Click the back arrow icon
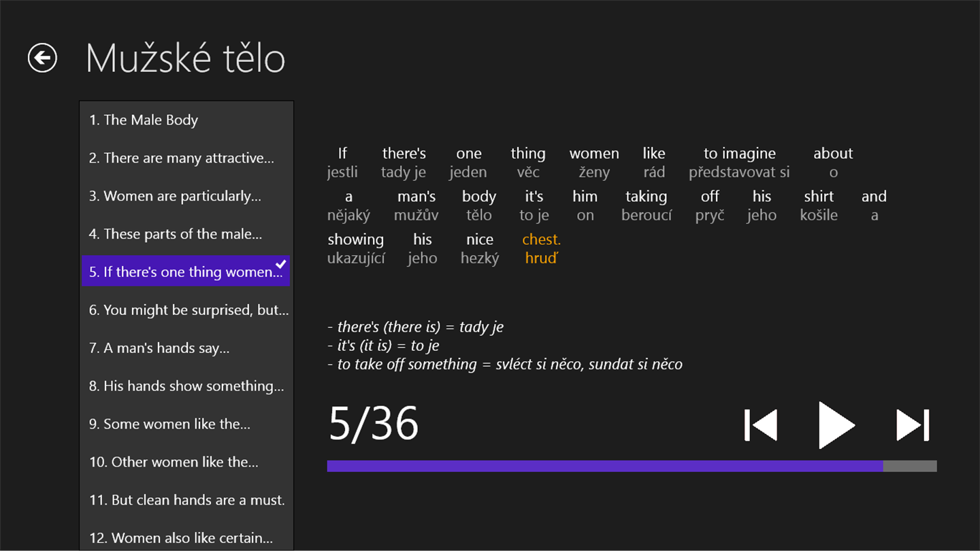The height and width of the screenshot is (551, 980). click(x=42, y=58)
